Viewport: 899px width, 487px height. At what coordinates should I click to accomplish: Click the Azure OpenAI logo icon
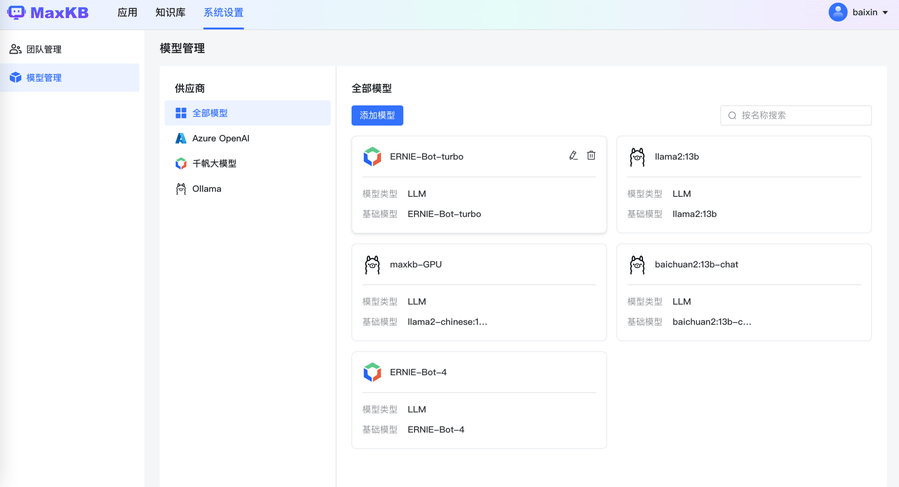[x=181, y=138]
